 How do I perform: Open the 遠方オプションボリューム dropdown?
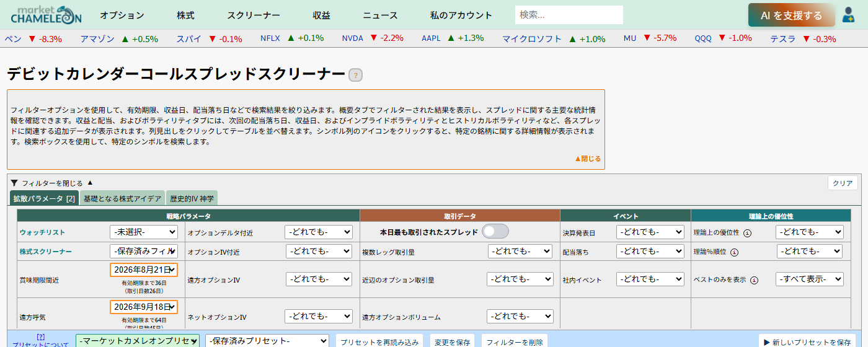click(x=520, y=316)
